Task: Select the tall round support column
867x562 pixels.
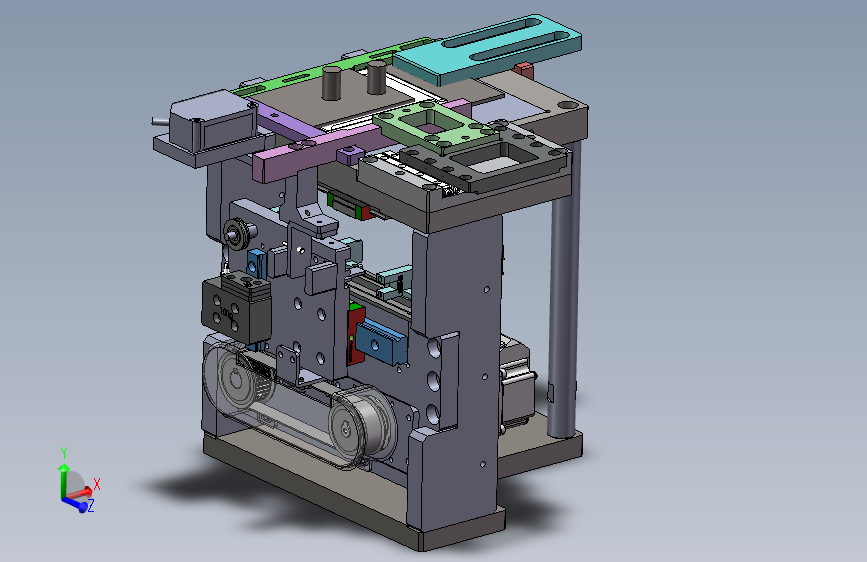Action: click(x=564, y=288)
